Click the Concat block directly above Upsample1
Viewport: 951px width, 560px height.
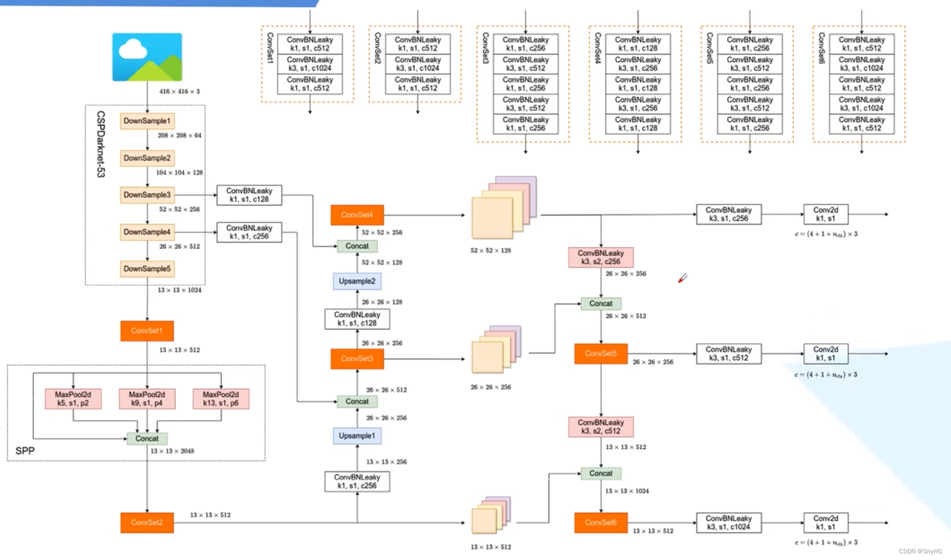358,401
